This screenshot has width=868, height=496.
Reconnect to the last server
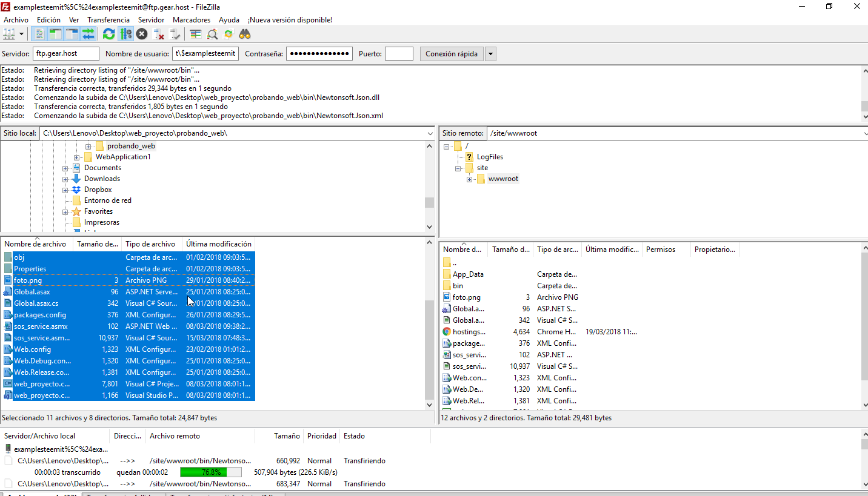point(175,34)
